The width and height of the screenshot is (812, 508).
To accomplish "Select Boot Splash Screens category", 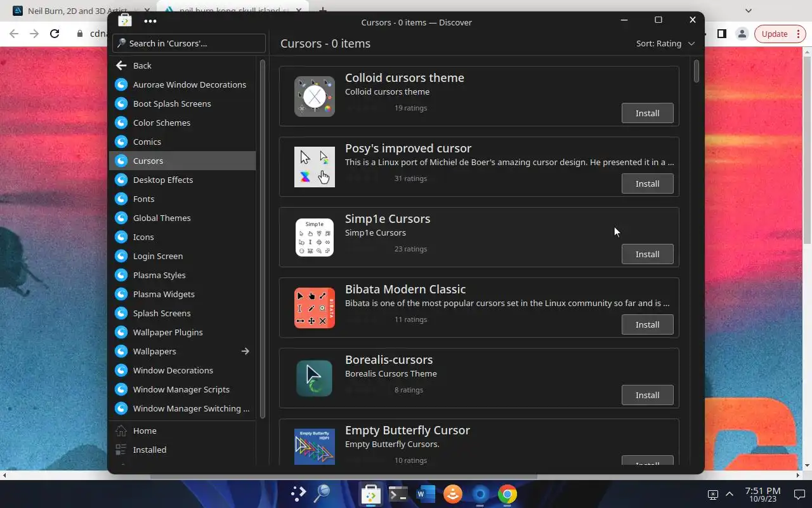I will [183, 104].
